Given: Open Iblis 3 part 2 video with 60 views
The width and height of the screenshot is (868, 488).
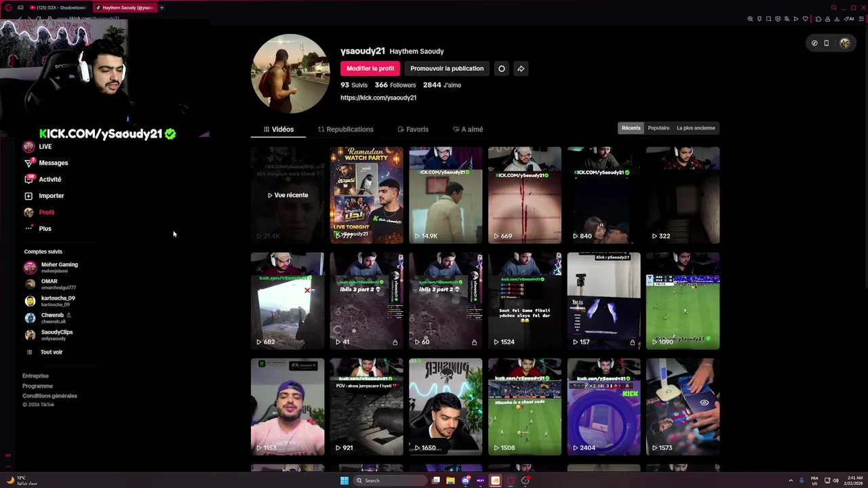Looking at the screenshot, I should (x=446, y=301).
